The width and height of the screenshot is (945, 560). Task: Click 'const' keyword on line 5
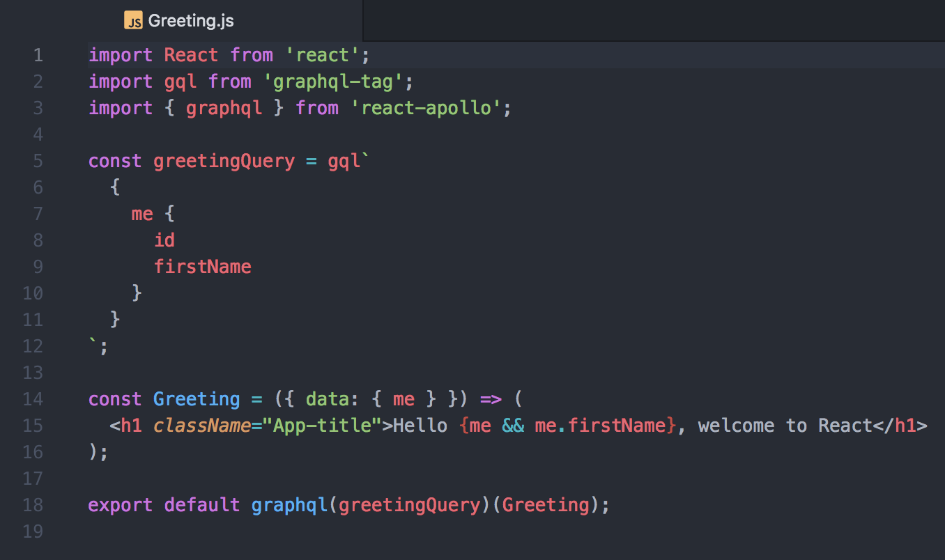115,161
